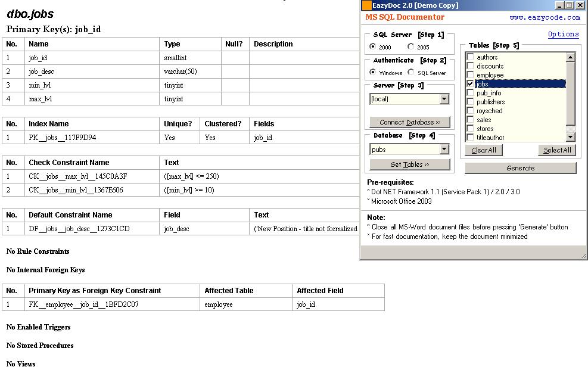Screen dimensions: 588x370
Task: Click the Connect Database button
Action: pyautogui.click(x=410, y=122)
